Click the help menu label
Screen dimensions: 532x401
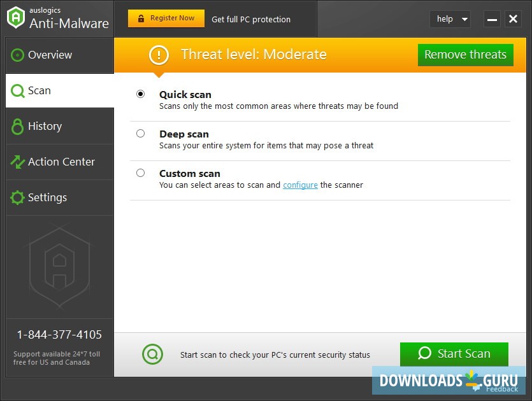point(445,19)
